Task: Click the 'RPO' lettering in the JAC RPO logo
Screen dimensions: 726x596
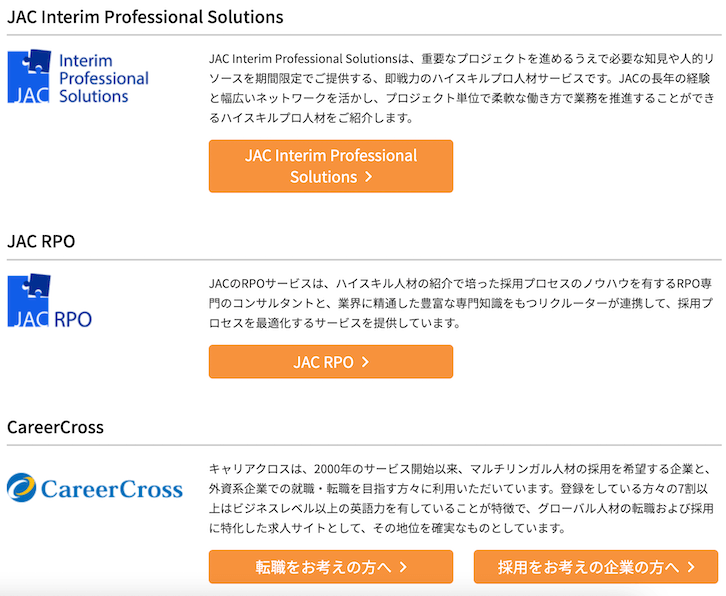Action: click(x=72, y=319)
